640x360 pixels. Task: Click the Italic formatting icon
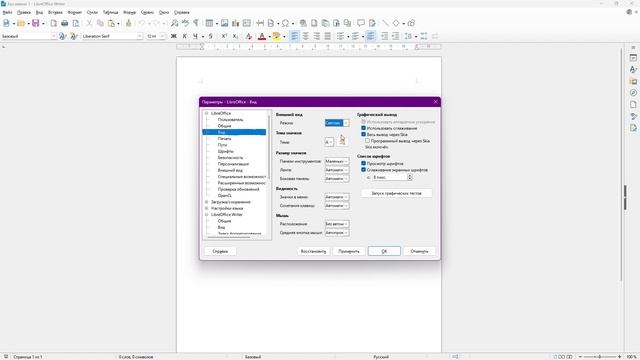point(184,36)
